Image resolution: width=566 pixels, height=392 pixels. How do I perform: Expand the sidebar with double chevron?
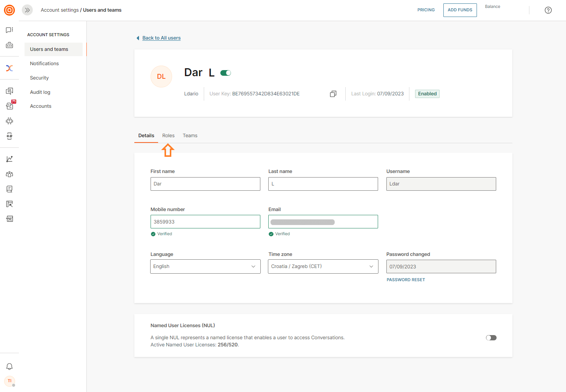click(27, 10)
